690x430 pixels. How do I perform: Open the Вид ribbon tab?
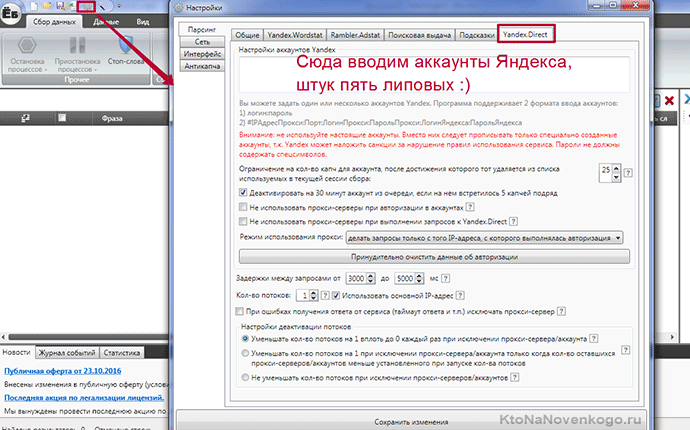coord(143,22)
